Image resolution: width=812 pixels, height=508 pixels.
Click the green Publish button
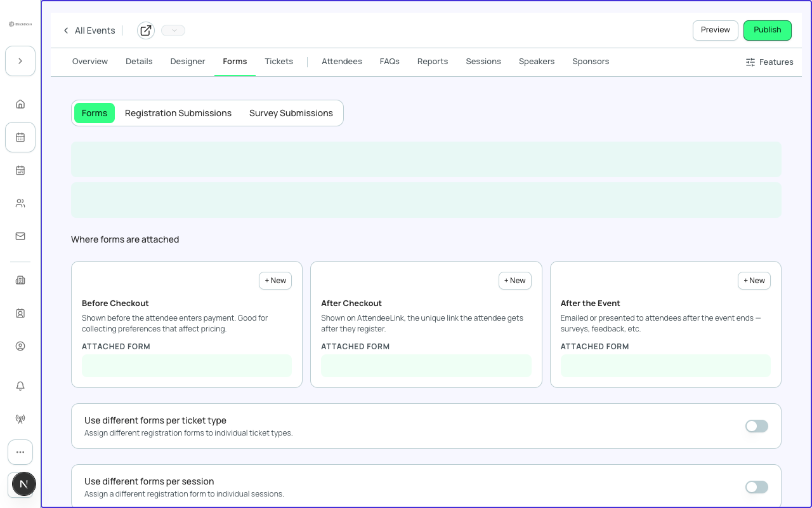coord(768,30)
